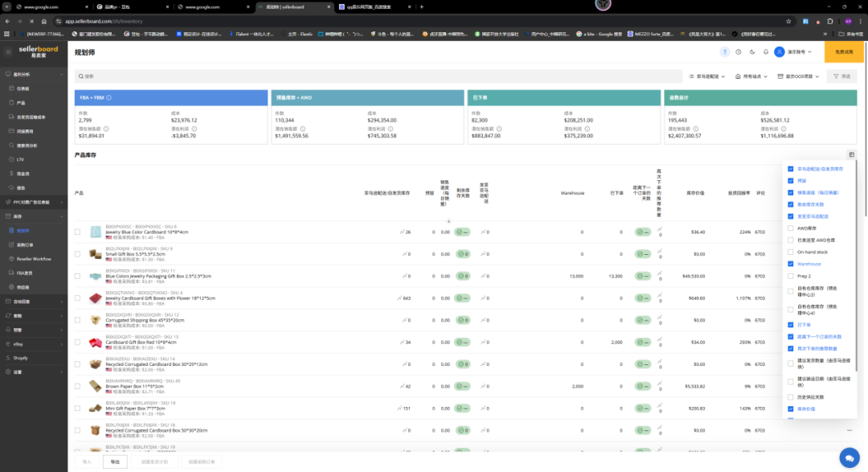Enable the AWD库存 column checkbox

(x=791, y=228)
